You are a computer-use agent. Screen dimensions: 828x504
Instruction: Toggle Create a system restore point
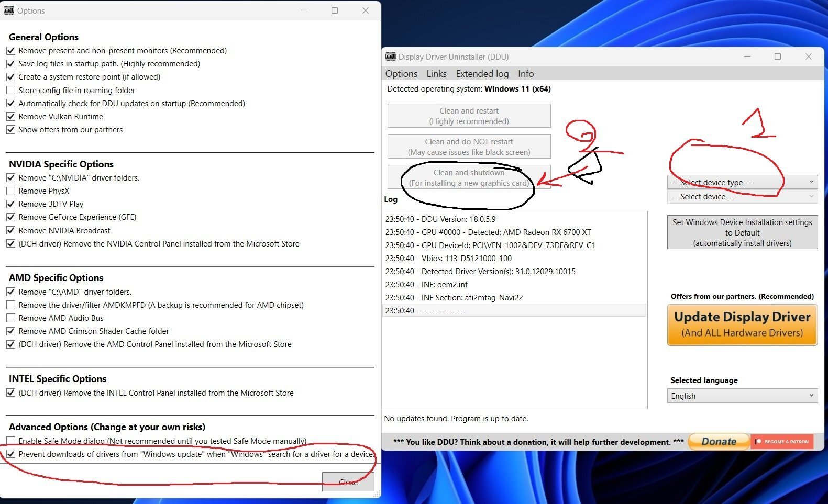[11, 77]
